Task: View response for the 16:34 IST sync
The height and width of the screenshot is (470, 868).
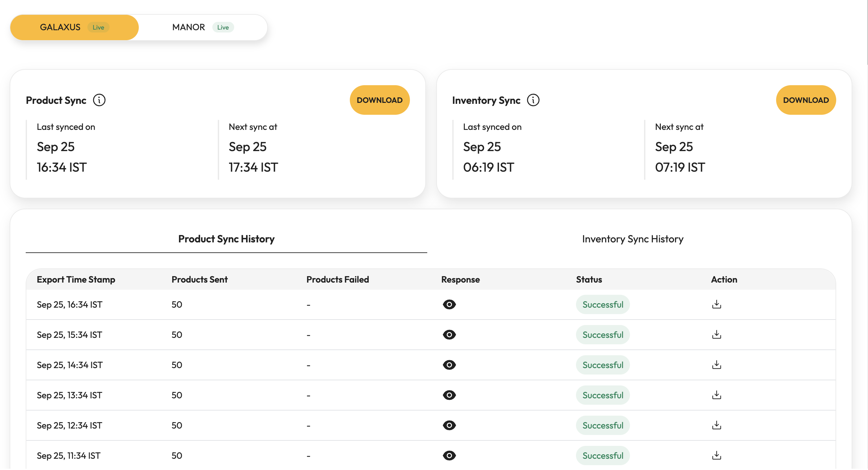Action: pyautogui.click(x=449, y=304)
